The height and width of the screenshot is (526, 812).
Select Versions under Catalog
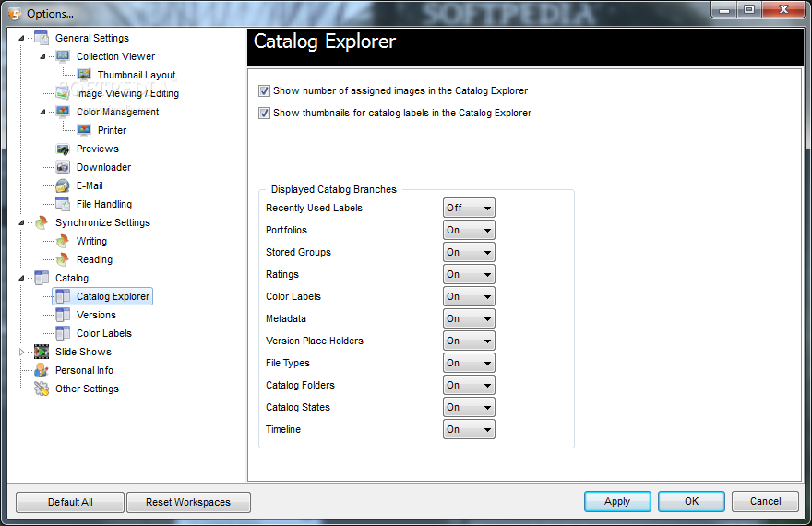pyautogui.click(x=96, y=315)
